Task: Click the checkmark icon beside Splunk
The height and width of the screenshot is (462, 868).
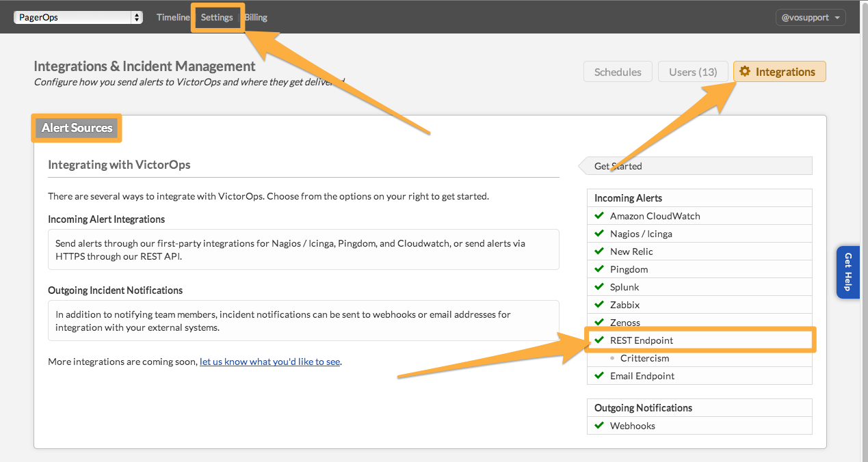Action: point(599,286)
